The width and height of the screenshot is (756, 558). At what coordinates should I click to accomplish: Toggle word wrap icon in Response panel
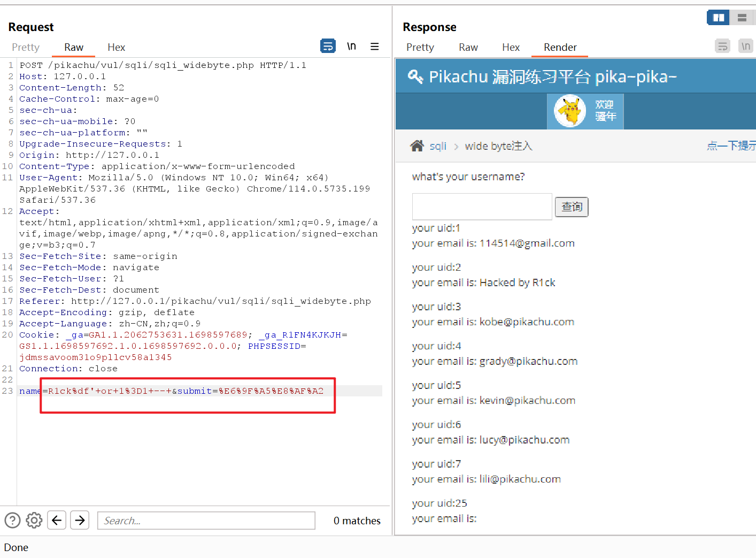pos(722,47)
